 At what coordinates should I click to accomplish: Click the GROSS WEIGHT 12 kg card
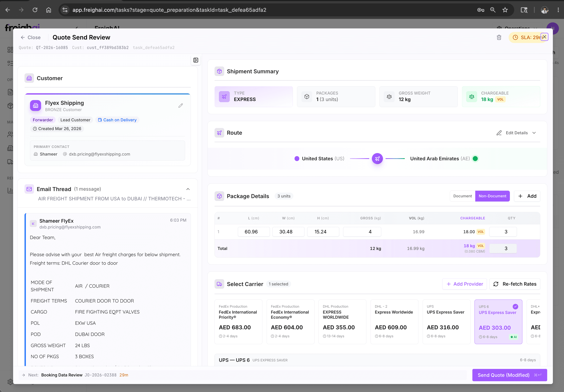click(418, 96)
